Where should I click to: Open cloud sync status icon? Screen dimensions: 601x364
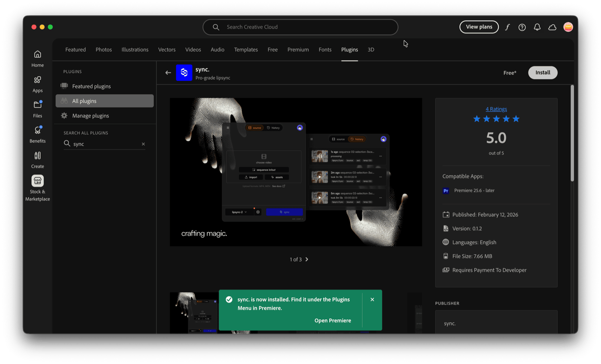552,27
